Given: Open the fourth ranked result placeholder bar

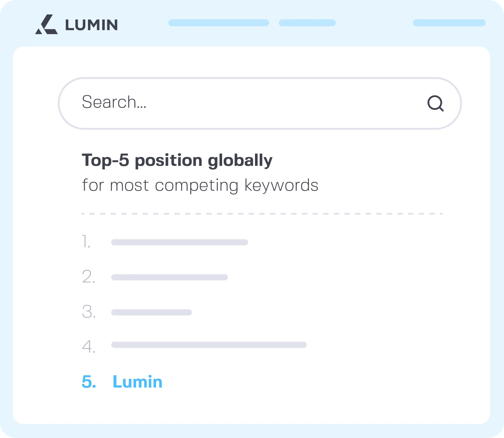Looking at the screenshot, I should pos(209,345).
